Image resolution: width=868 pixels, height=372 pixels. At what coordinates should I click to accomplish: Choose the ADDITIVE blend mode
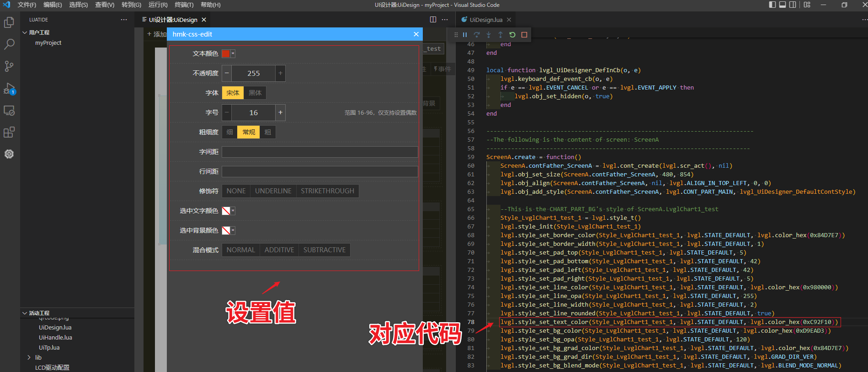pyautogui.click(x=279, y=250)
